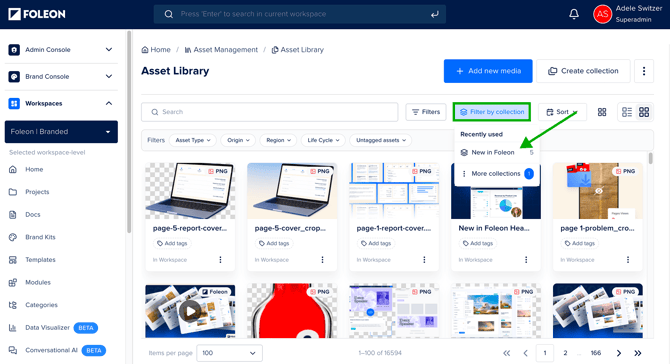The width and height of the screenshot is (670, 364).
Task: Open the notifications bell
Action: (x=574, y=14)
